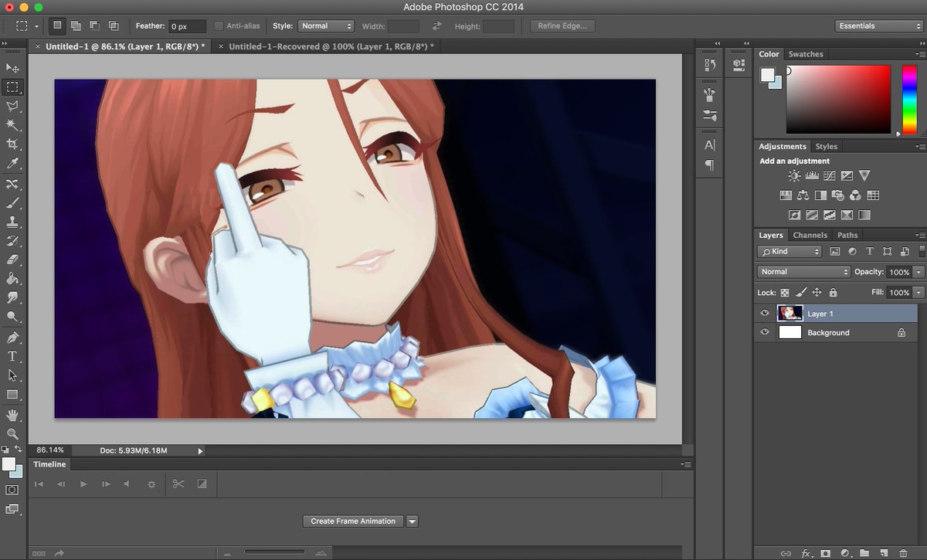This screenshot has height=560, width=927.
Task: Open the status bar info arrow
Action: (201, 450)
